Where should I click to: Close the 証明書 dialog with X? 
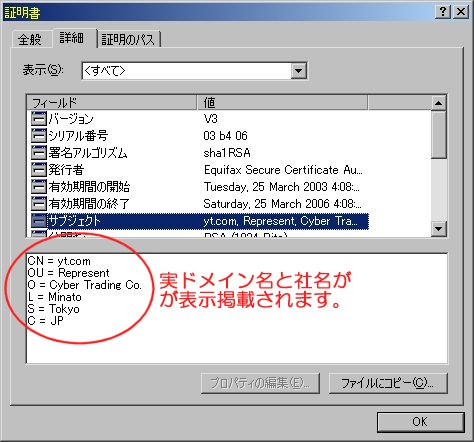[x=461, y=12]
